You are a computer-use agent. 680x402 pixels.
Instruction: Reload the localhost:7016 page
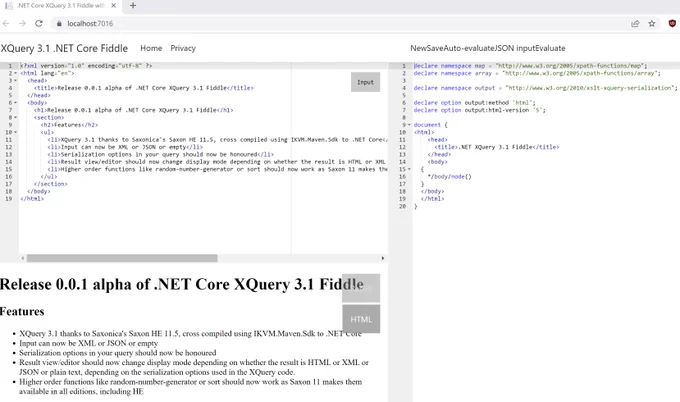click(x=39, y=23)
